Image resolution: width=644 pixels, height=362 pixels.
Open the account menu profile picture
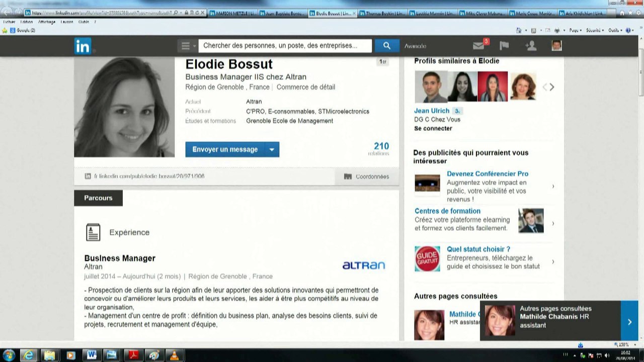[x=556, y=46]
